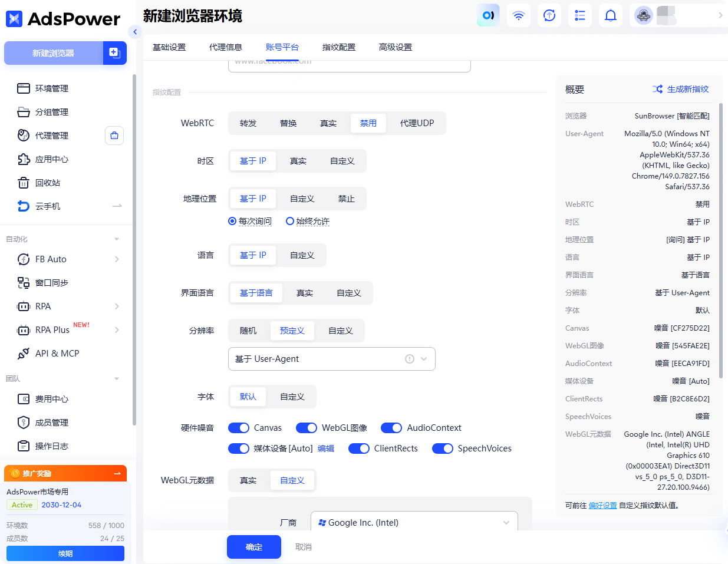Set WebGL元数据 to 真实
The height and width of the screenshot is (564, 728).
[248, 480]
